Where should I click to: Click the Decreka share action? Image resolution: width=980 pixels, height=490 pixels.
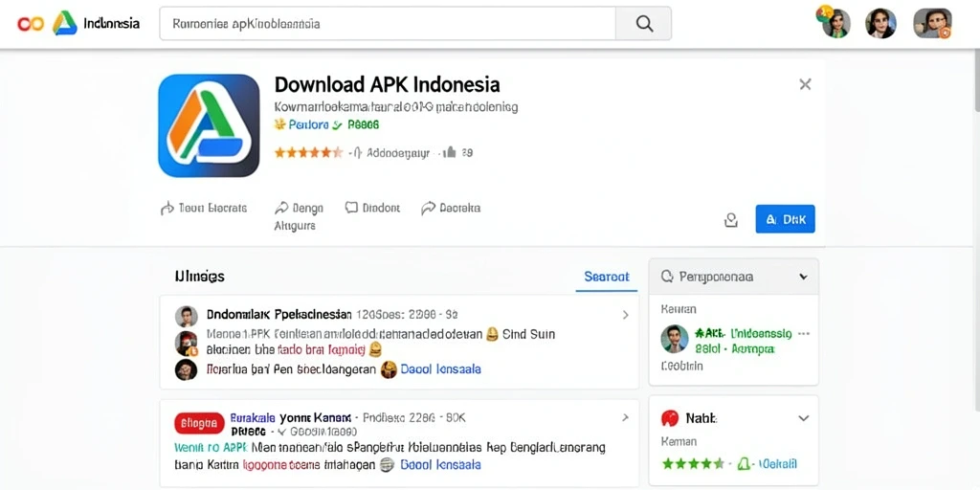(451, 208)
